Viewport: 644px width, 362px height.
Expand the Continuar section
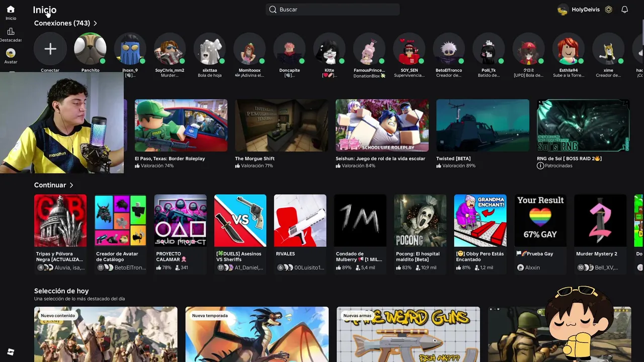pos(54,185)
